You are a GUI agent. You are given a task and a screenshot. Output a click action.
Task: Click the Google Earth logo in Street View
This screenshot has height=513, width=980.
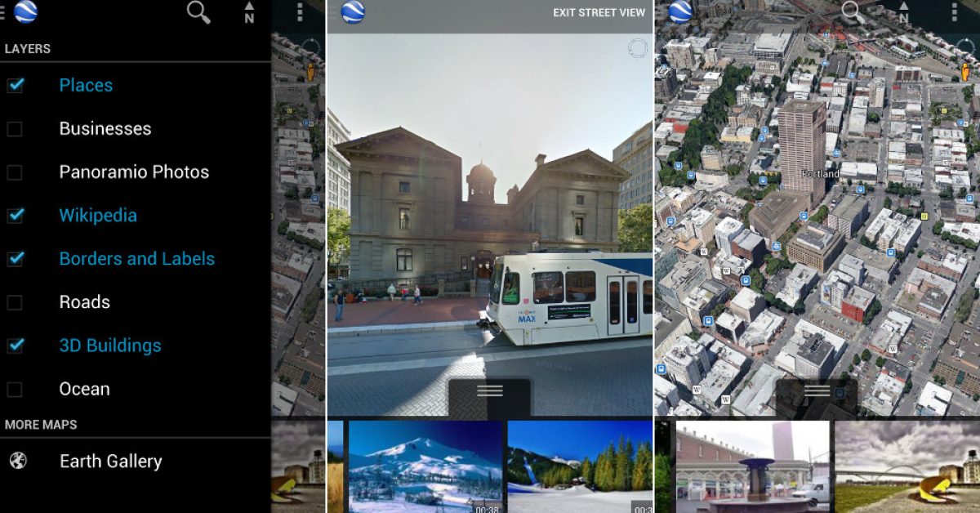pos(353,12)
